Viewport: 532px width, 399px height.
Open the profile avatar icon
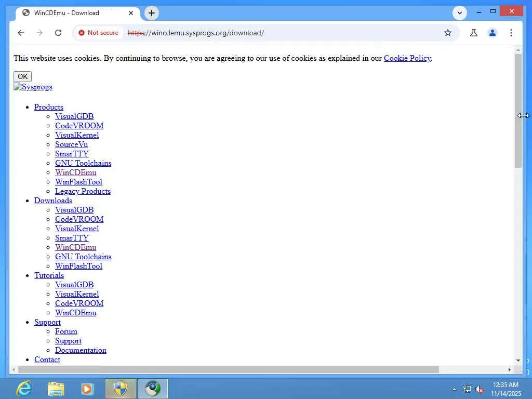(493, 33)
